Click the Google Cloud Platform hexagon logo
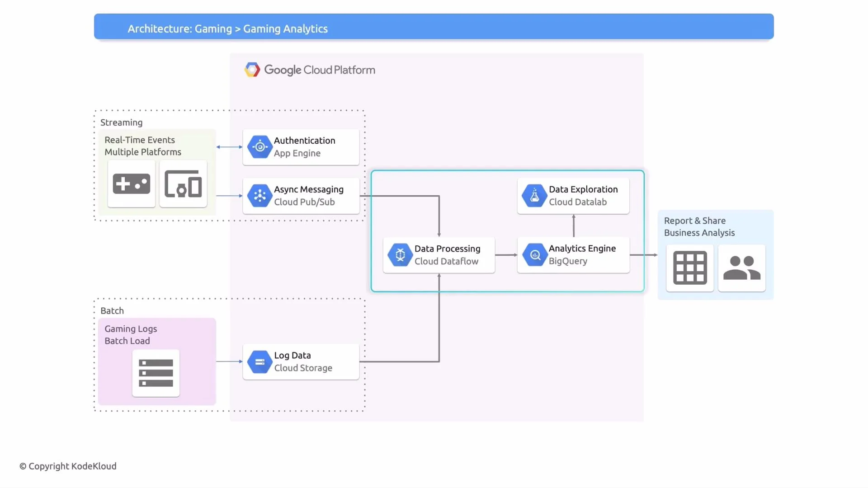Viewport: 868px width, 488px height. click(x=252, y=70)
